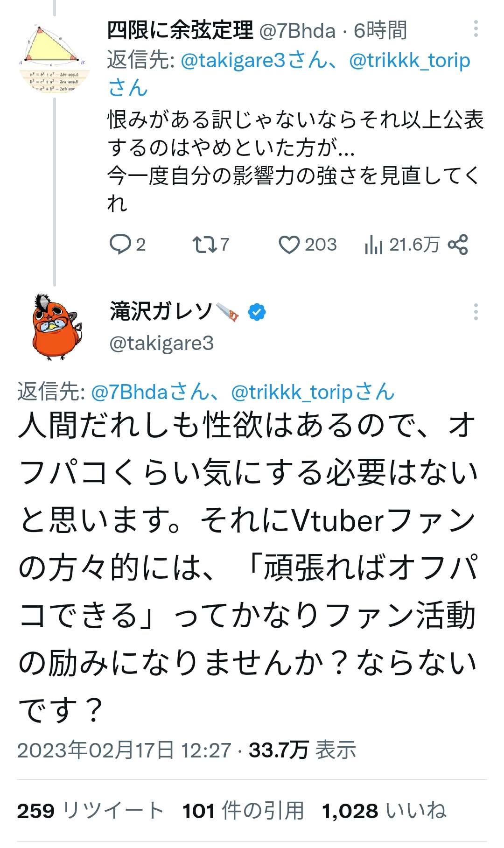Like the 四限に余弦定理 reply

pyautogui.click(x=289, y=245)
